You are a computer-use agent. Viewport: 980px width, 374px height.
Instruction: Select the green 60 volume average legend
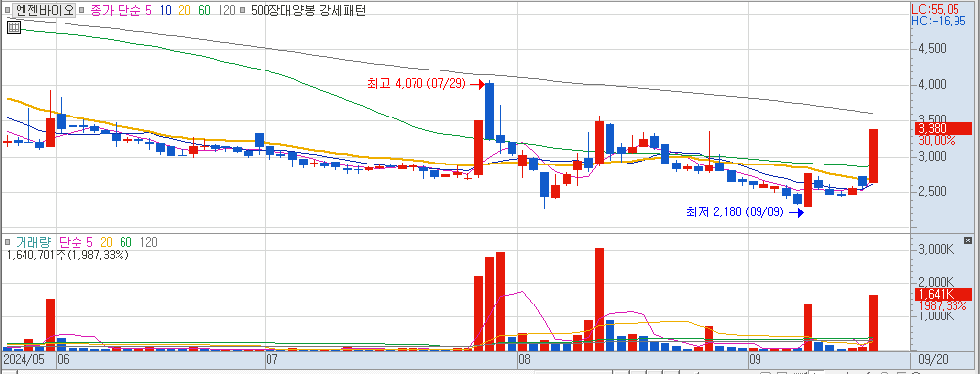125,242
